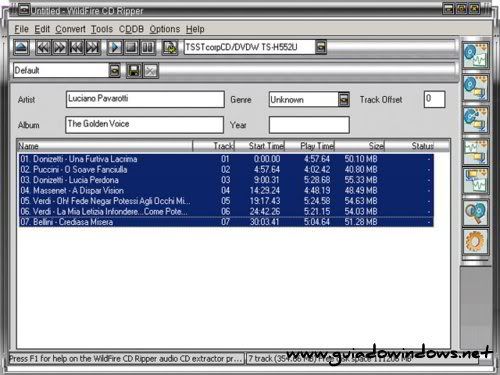Open the Options menu
Viewport: 500px width, 375px height.
click(x=165, y=29)
